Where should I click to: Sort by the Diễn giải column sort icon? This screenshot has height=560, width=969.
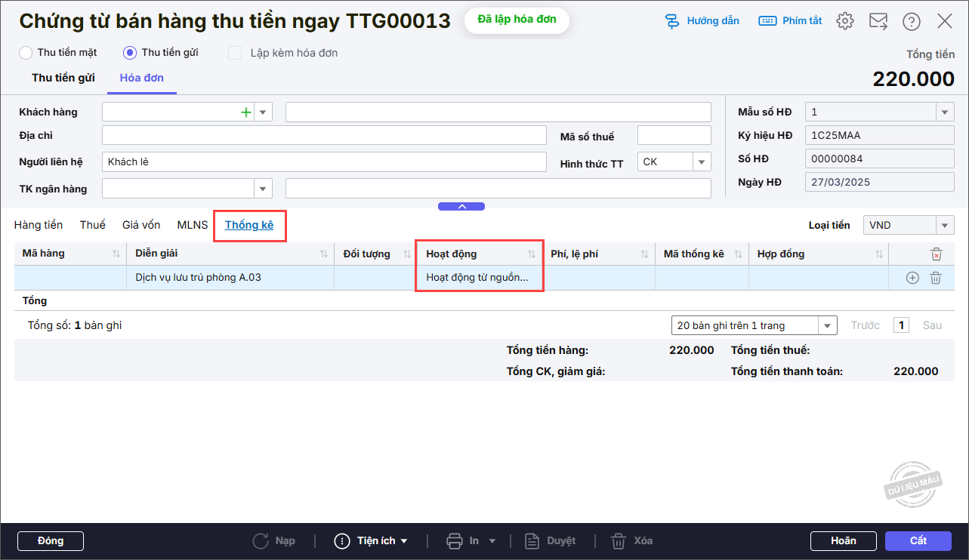tap(324, 254)
